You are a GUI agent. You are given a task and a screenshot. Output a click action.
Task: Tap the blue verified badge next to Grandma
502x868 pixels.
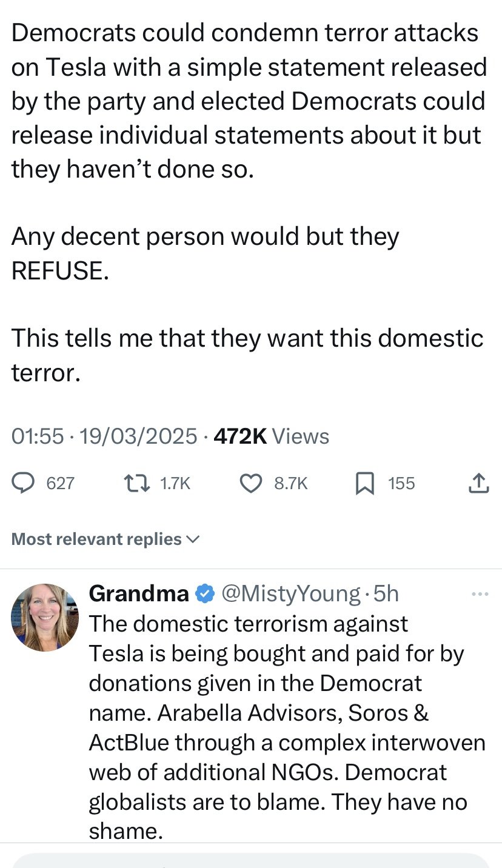coord(206,594)
